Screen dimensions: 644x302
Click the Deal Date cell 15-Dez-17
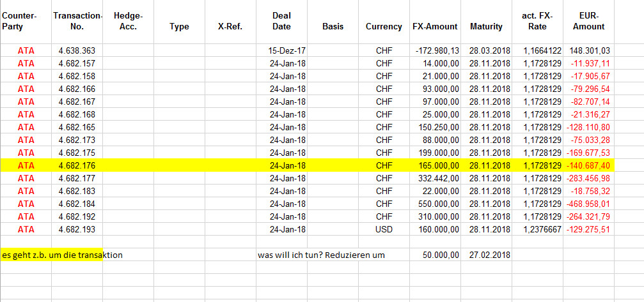[282, 51]
